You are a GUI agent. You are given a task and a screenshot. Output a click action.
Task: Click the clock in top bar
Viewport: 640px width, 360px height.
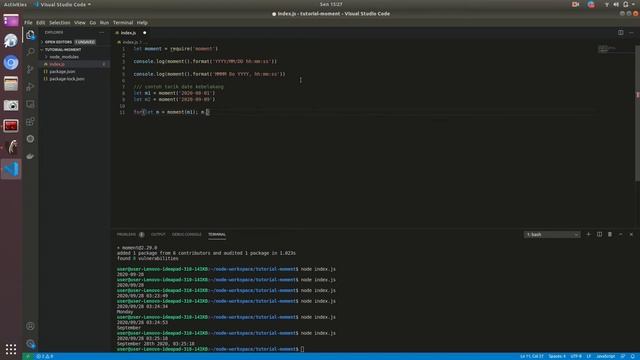[331, 4]
